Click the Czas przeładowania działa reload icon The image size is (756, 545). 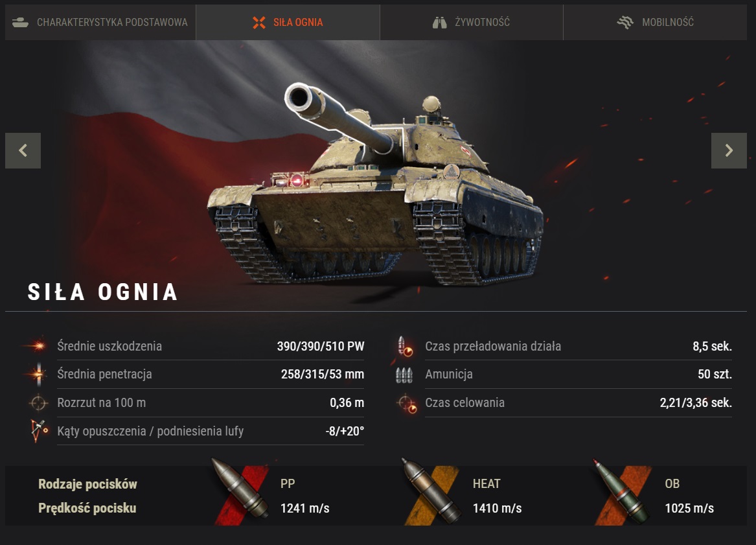(405, 346)
